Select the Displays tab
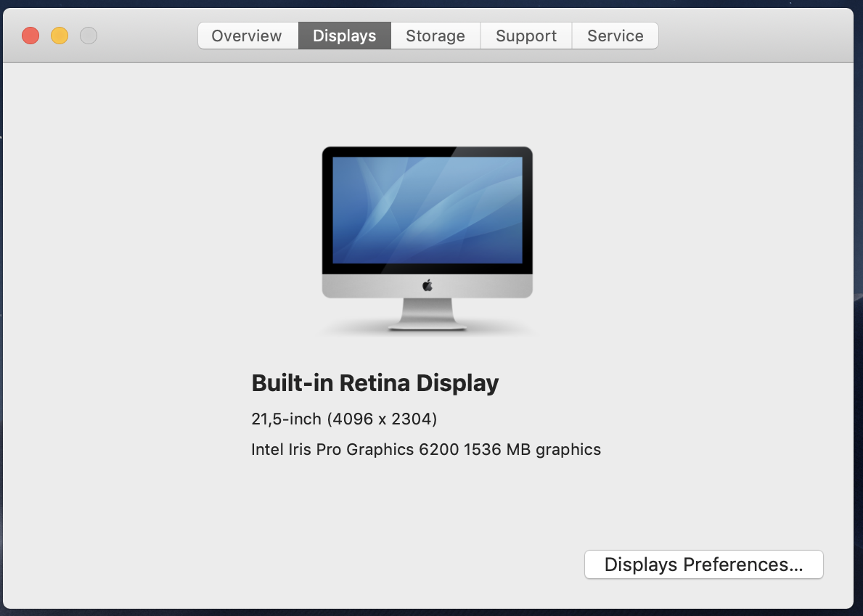863x616 pixels. [345, 36]
